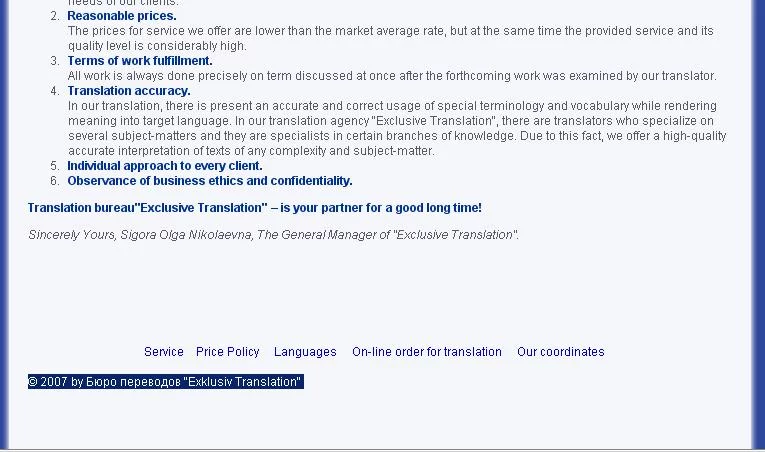Click the text about work done on term
The image size is (765, 452).
[x=392, y=76]
